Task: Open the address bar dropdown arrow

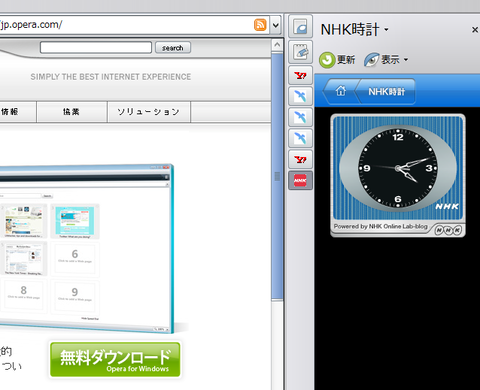Action: pyautogui.click(x=276, y=25)
